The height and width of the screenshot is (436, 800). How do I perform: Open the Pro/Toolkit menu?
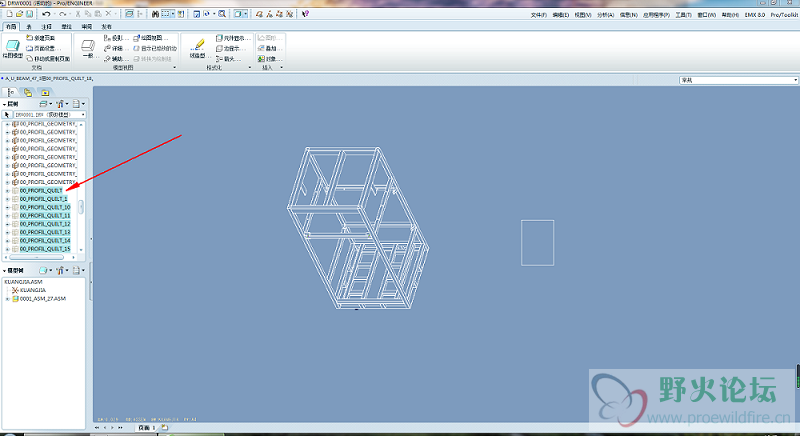pos(784,15)
